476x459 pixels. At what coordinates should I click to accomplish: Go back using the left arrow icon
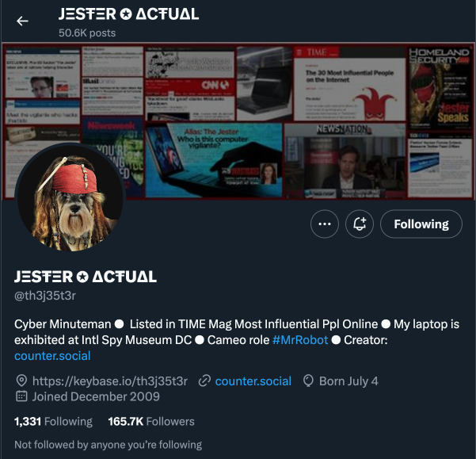pos(22,21)
